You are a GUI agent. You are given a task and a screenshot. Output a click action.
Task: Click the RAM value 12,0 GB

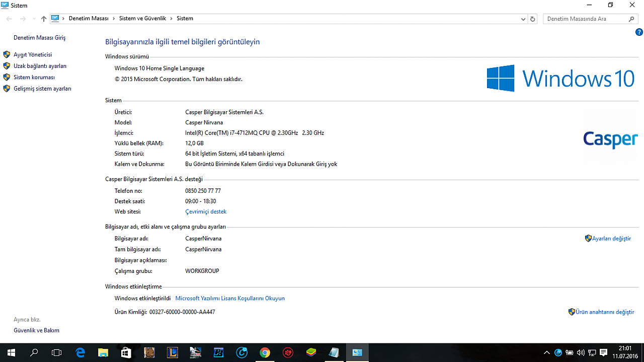pos(194,143)
